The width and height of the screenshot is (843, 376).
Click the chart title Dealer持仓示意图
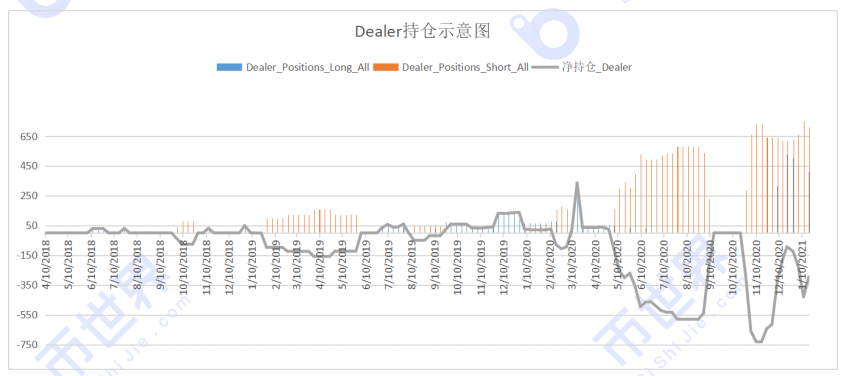click(x=423, y=31)
